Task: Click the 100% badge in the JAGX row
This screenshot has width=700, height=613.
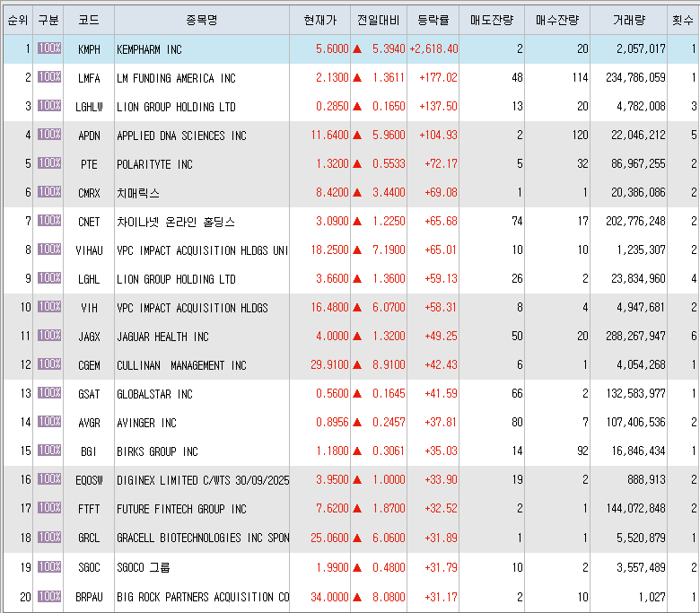Action: (49, 336)
